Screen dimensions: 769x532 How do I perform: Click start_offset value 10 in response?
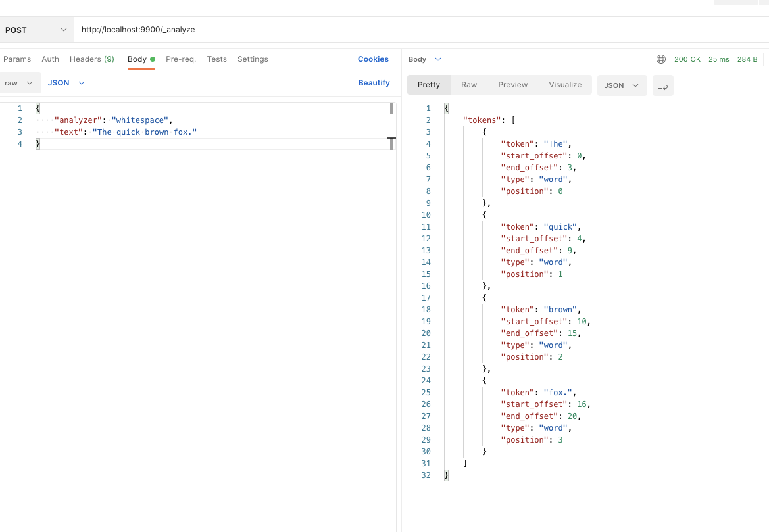click(582, 321)
